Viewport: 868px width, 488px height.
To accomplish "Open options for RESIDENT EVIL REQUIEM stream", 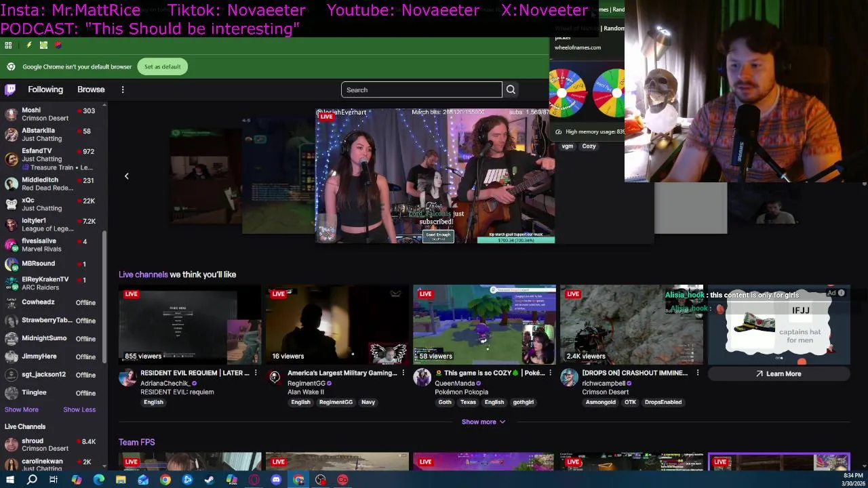I will [256, 373].
